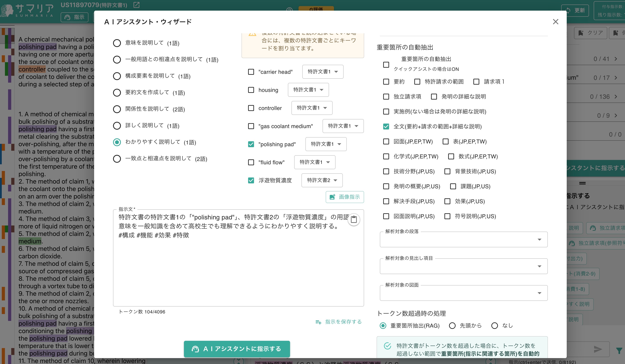The width and height of the screenshot is (625, 364).
Task: Select 重要箇所抽出(RAG) radio option
Action: tap(383, 326)
